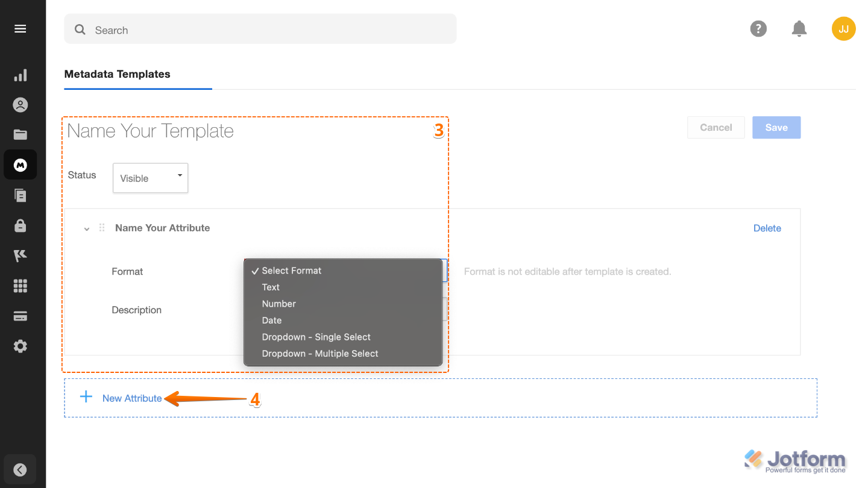This screenshot has width=868, height=488.
Task: Select the Users icon in the sidebar
Action: 20,104
